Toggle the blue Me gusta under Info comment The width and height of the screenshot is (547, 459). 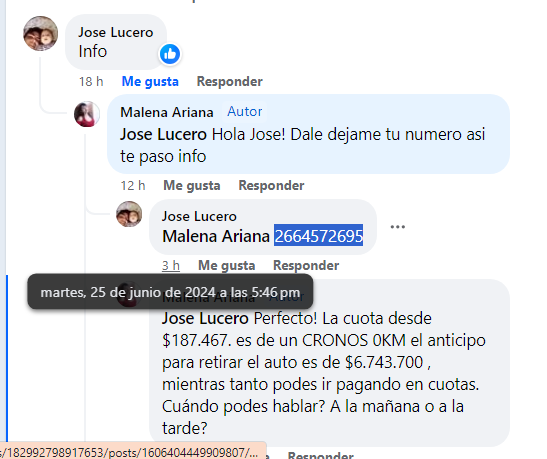(x=150, y=81)
